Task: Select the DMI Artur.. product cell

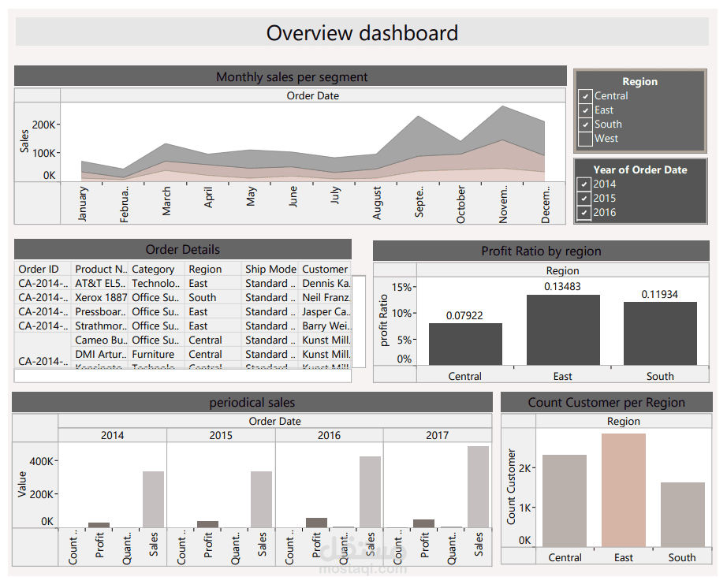Action: click(99, 355)
